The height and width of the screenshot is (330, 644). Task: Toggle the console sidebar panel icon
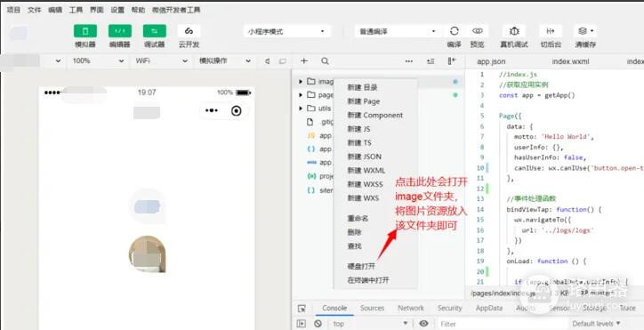coord(301,324)
